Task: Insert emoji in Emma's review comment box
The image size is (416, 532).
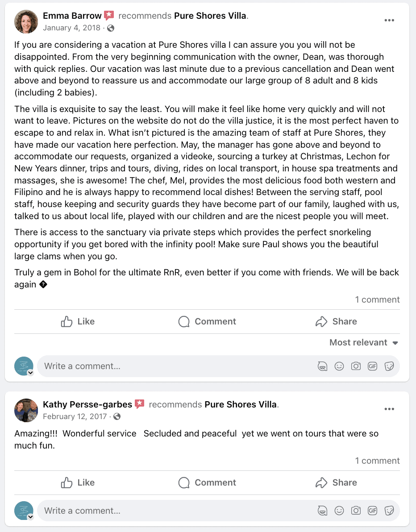Action: point(339,366)
